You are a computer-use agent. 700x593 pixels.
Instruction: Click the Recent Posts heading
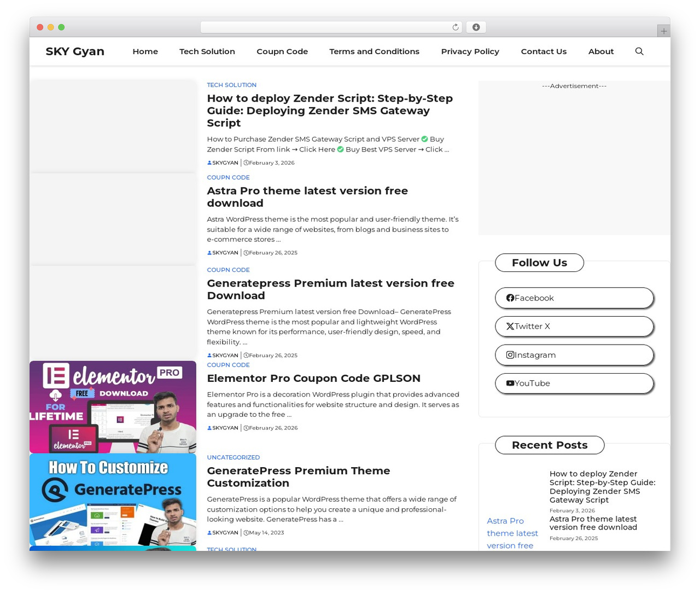pos(550,445)
